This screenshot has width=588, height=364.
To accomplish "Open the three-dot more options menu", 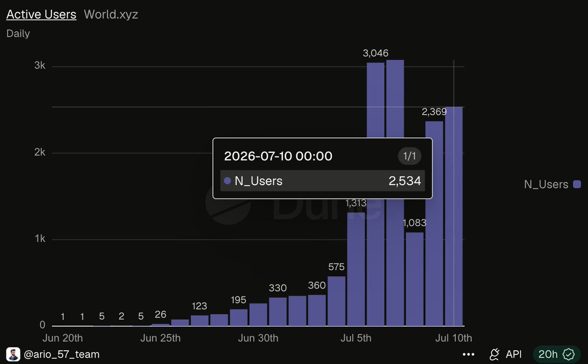I will 468,354.
